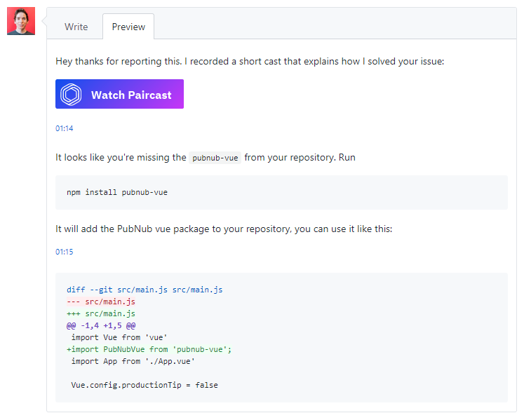Image resolution: width=524 pixels, height=420 pixels.
Task: Select the Preview tab
Action: pos(128,27)
